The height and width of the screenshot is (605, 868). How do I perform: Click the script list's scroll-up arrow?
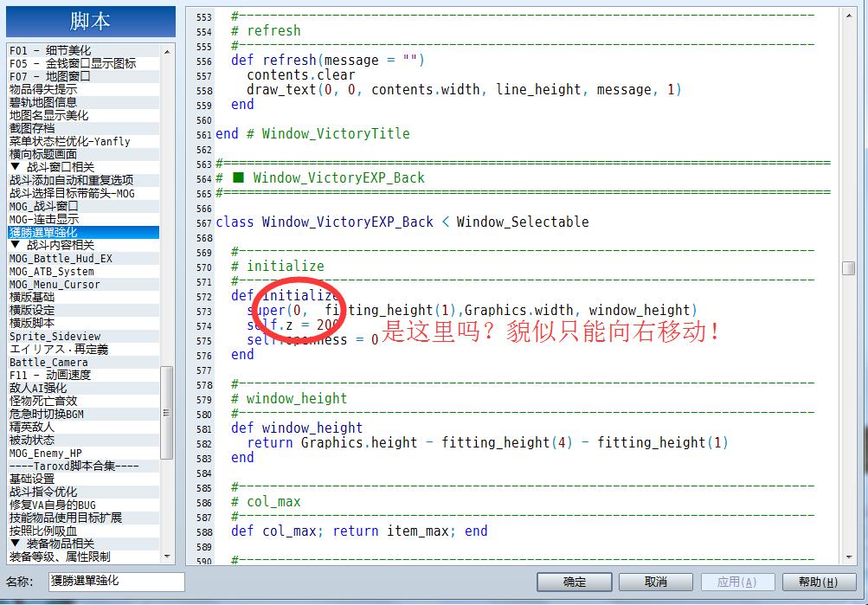(167, 51)
